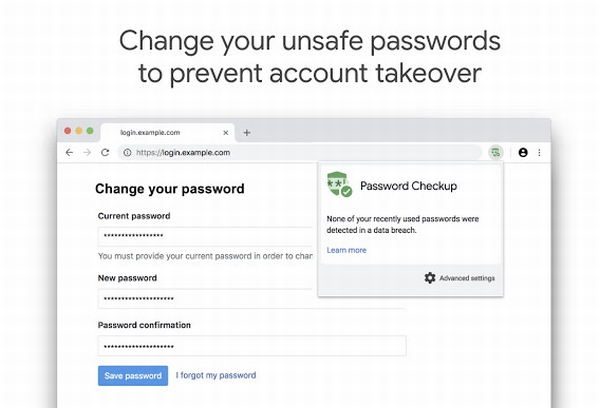Reload the page with the refresh icon

[x=106, y=153]
